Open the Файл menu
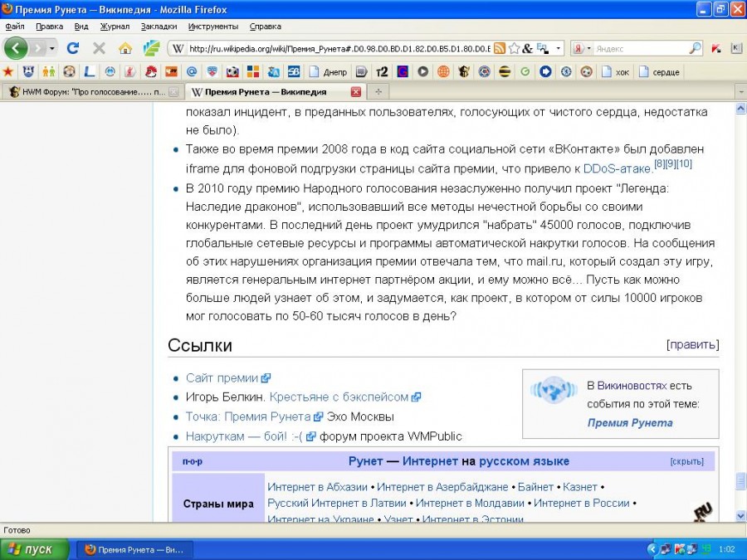Viewport: 747px width, 560px height. [x=15, y=27]
